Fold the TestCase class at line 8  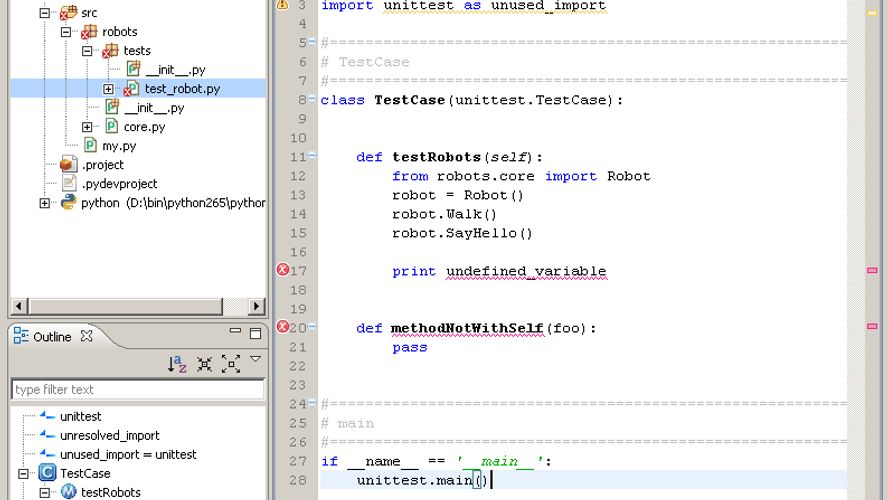[312, 100]
